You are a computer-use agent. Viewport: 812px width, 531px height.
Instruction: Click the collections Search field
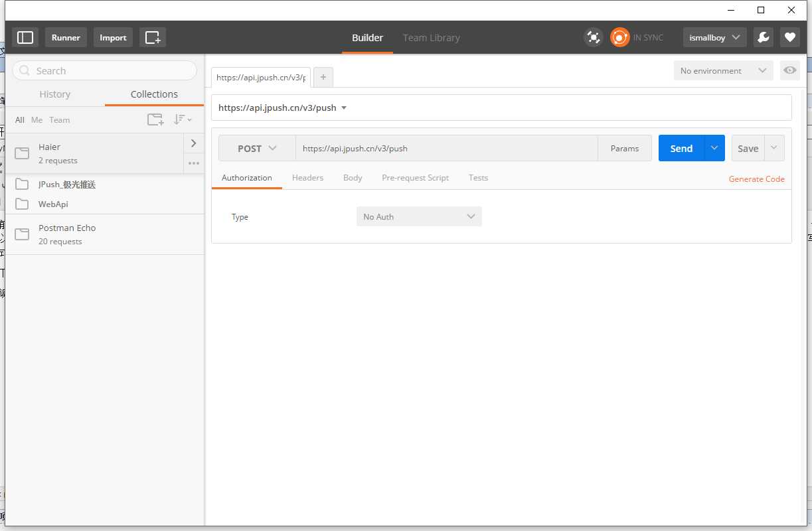point(105,70)
